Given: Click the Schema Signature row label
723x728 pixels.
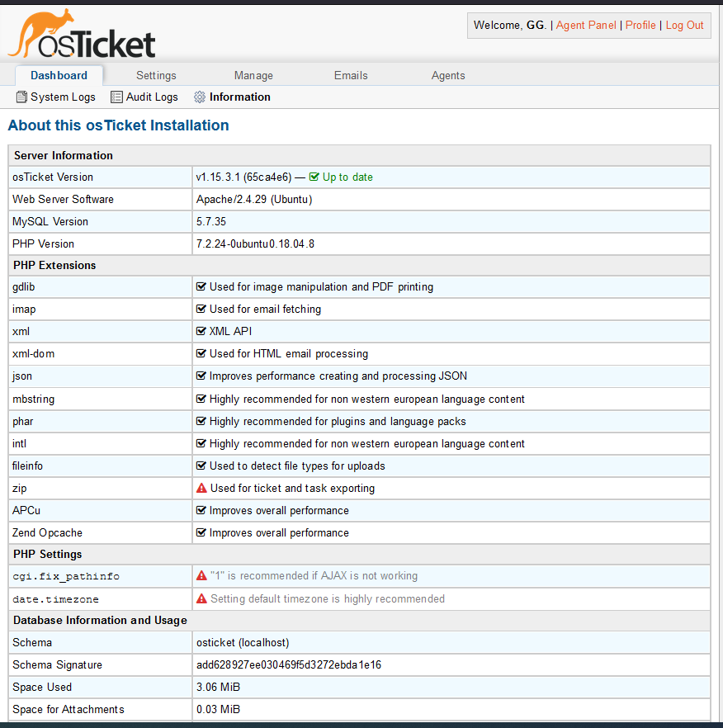Looking at the screenshot, I should [57, 665].
